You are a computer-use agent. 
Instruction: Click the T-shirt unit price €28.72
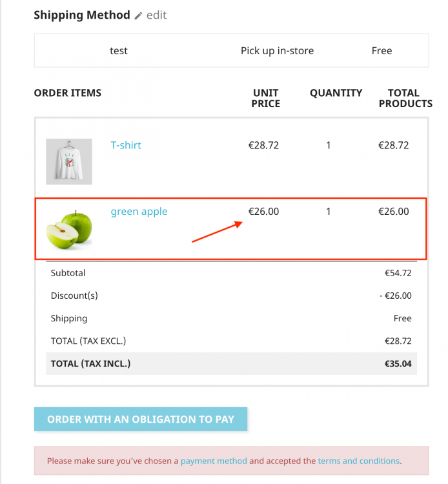[263, 145]
